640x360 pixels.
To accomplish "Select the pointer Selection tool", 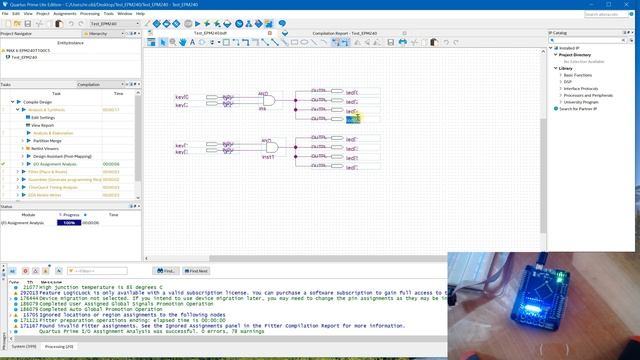I will tap(163, 42).
